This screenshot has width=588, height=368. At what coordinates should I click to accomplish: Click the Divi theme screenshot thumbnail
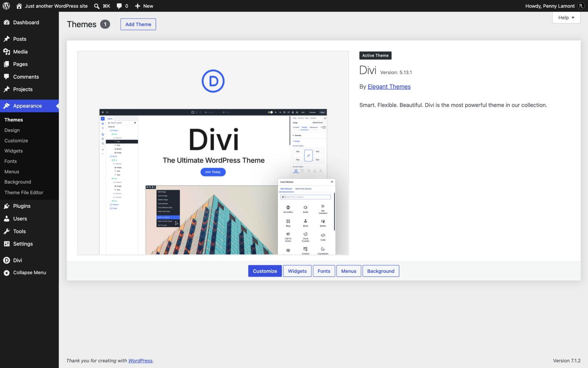[x=213, y=153]
